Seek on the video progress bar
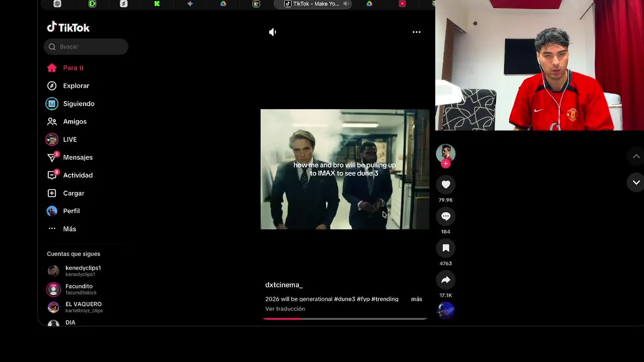644x362 pixels. 345,319
